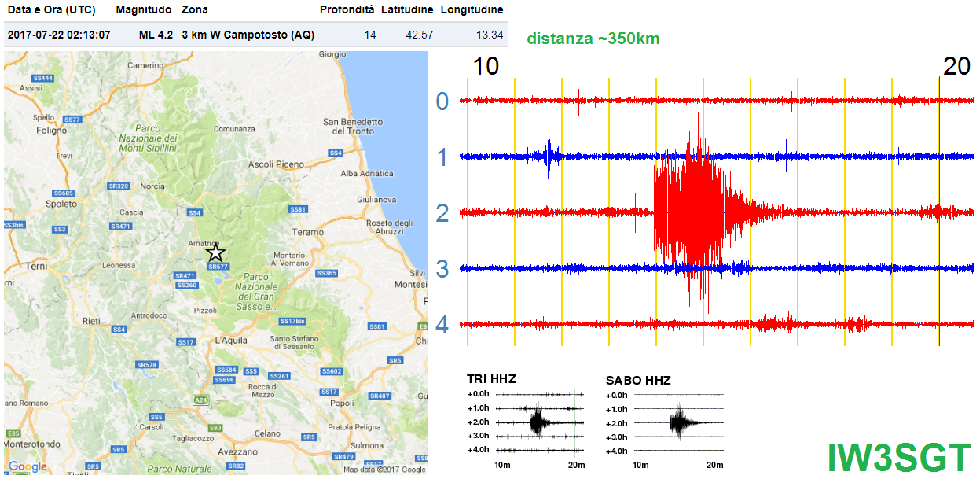Select the SS584 road shield
Viewport: 980px width, 479px height.
tap(226, 370)
